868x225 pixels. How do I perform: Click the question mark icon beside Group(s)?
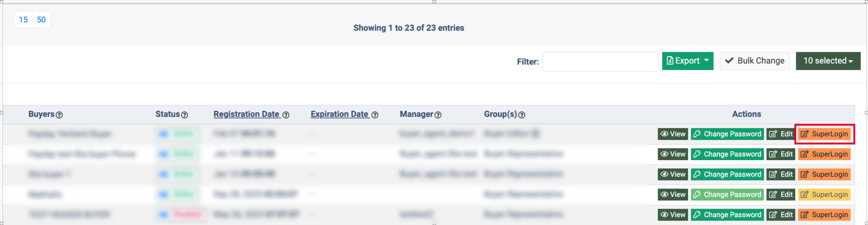[x=522, y=115]
